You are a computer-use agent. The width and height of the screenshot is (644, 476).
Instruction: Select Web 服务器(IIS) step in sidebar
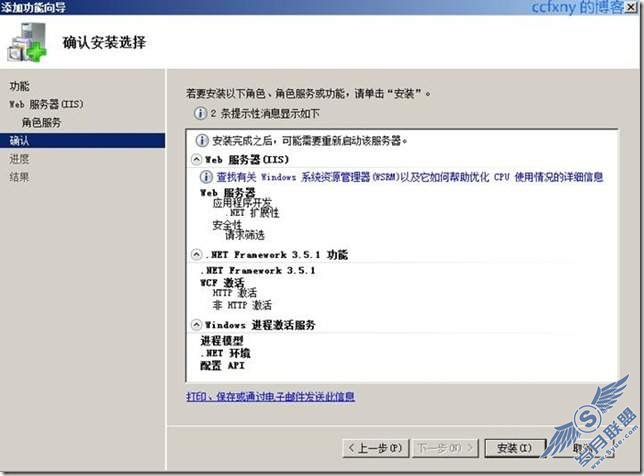point(46,104)
